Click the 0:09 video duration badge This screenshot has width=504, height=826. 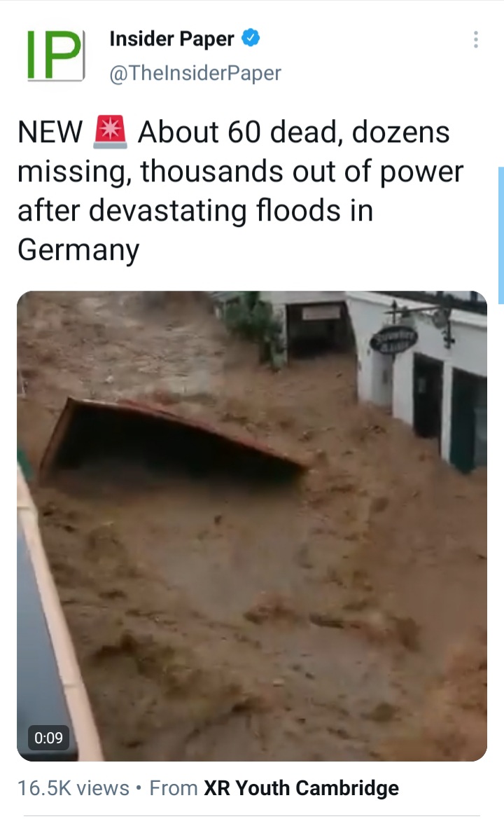[x=48, y=738]
